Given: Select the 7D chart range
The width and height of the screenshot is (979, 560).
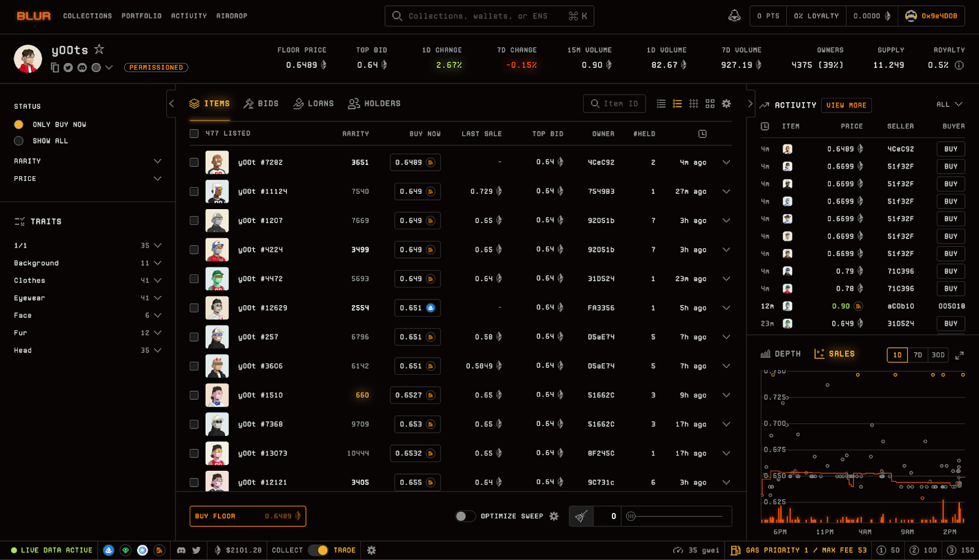Looking at the screenshot, I should pyautogui.click(x=918, y=355).
